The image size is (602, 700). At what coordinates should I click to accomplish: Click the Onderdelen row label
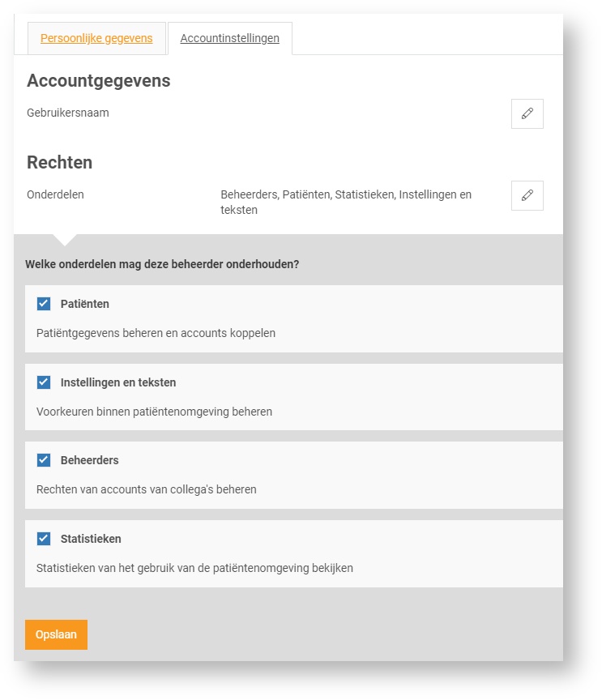tap(55, 194)
